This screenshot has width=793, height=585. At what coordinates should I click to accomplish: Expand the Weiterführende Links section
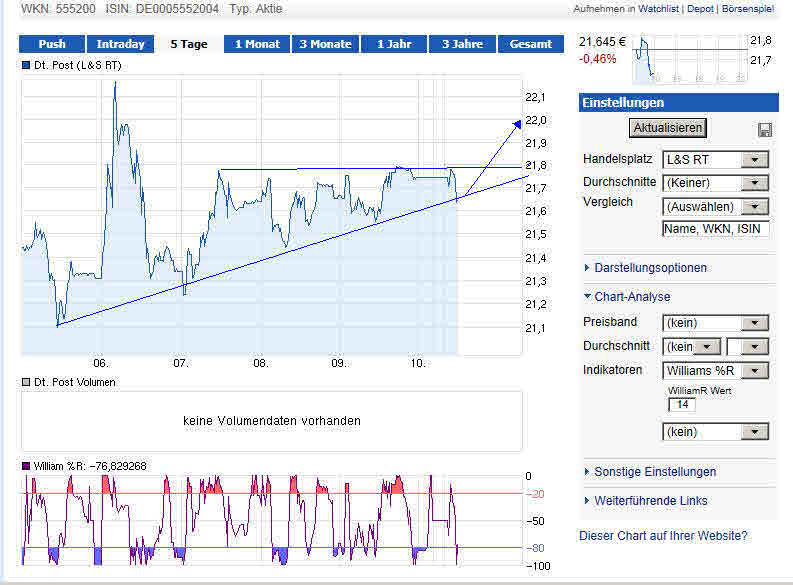(646, 501)
